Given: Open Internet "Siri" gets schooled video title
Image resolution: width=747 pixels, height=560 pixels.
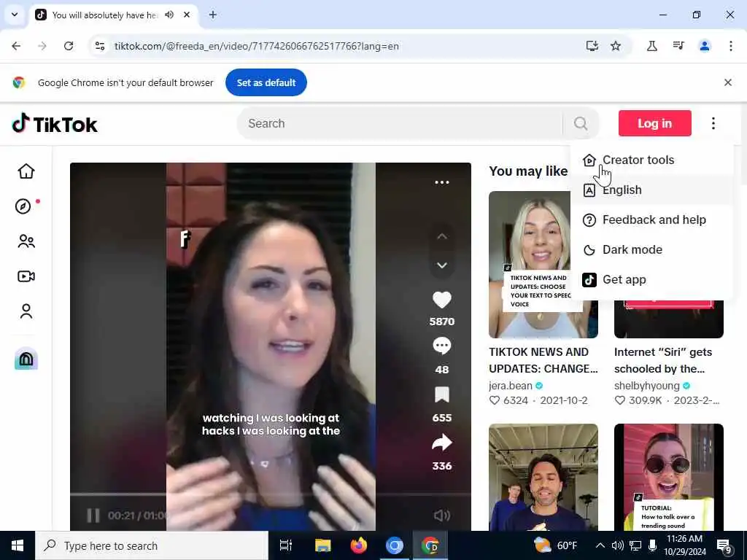Looking at the screenshot, I should (x=662, y=360).
